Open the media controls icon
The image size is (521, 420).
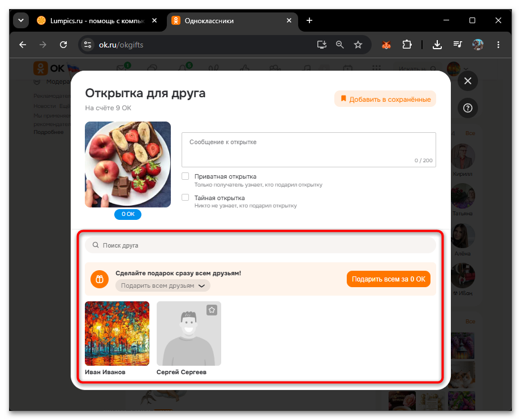coord(458,45)
